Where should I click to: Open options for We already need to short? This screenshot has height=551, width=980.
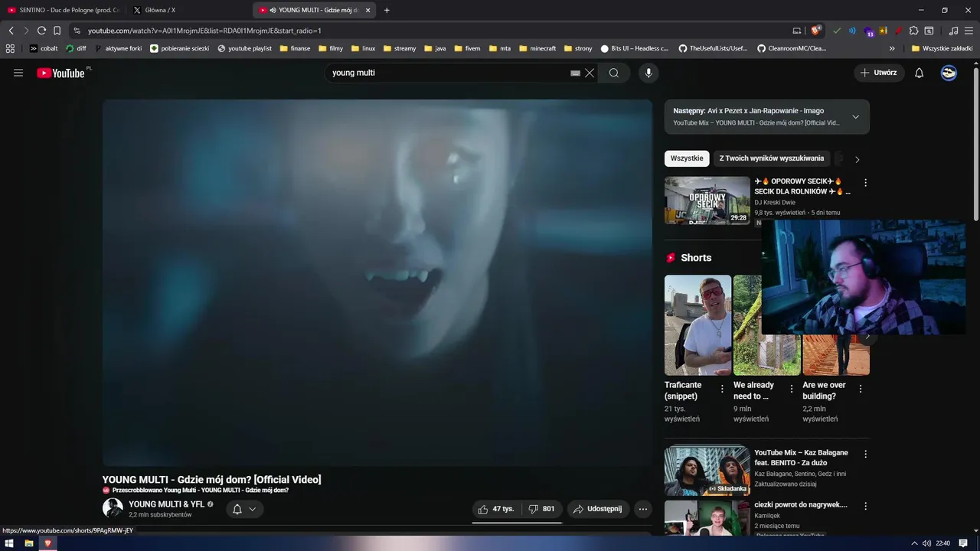tap(792, 389)
